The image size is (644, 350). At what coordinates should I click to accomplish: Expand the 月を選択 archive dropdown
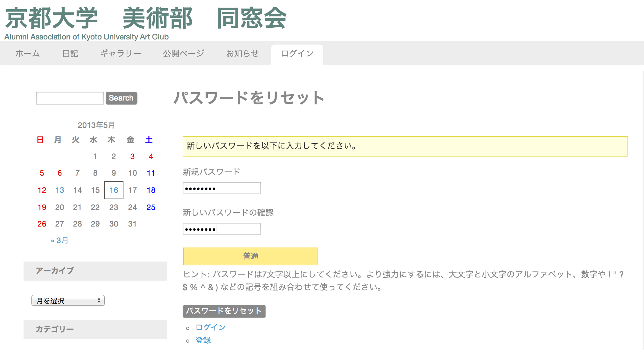68,300
